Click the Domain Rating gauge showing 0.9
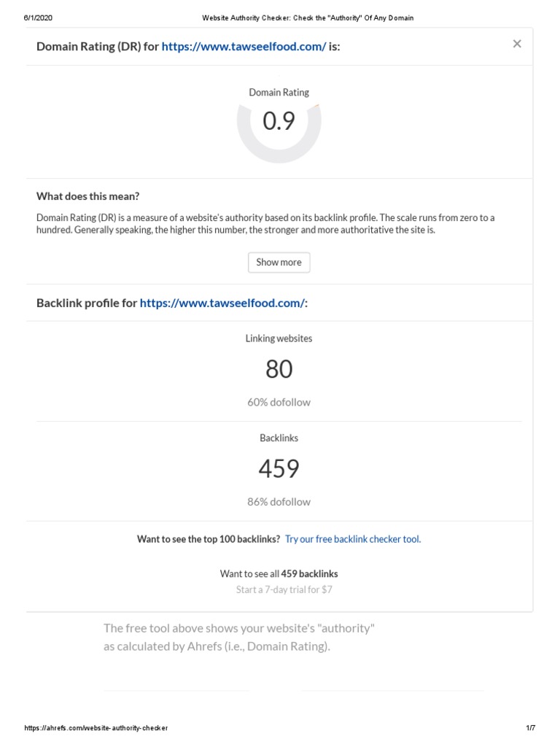Screen dimensions: 560x747 279,123
